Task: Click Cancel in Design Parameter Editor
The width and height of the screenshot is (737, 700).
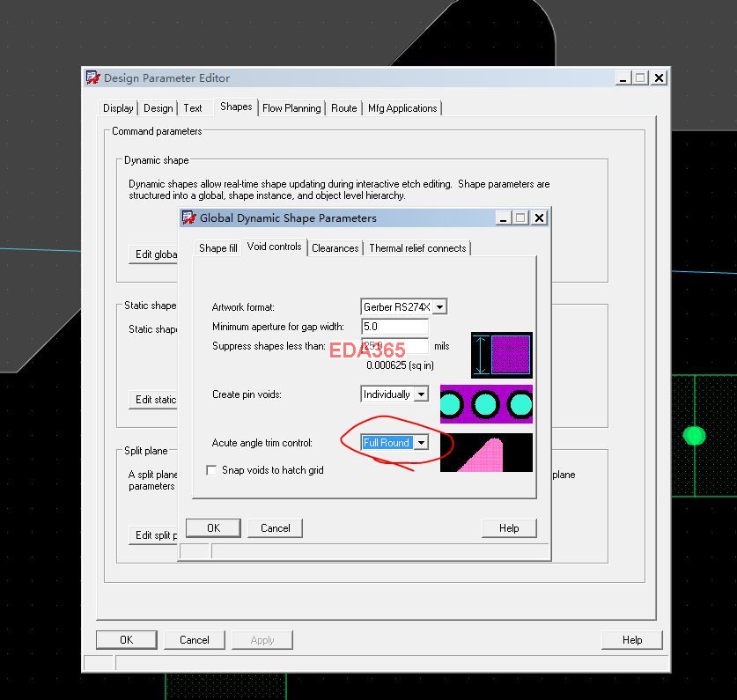Action: [194, 640]
